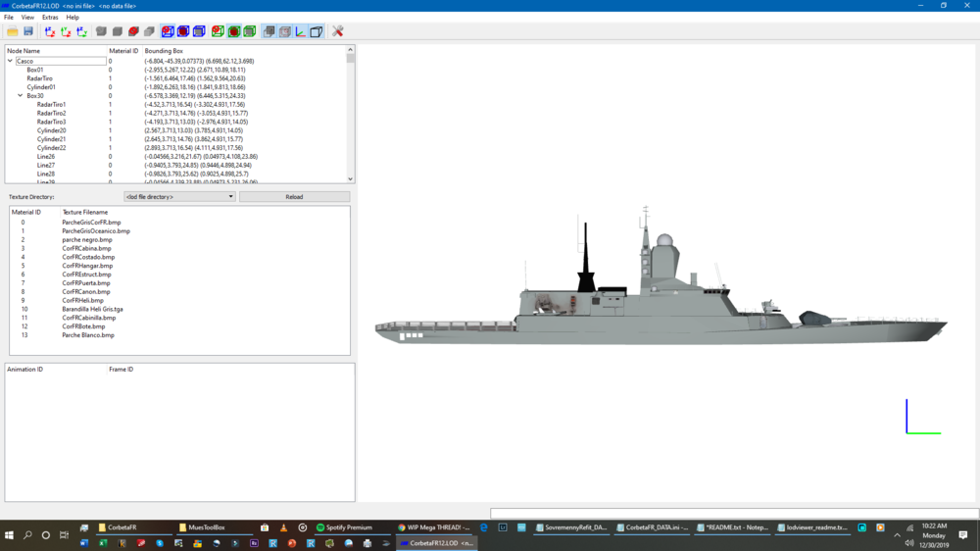This screenshot has width=980, height=551.
Task: Toggle green cube with prohibited sign
Action: pos(218,31)
